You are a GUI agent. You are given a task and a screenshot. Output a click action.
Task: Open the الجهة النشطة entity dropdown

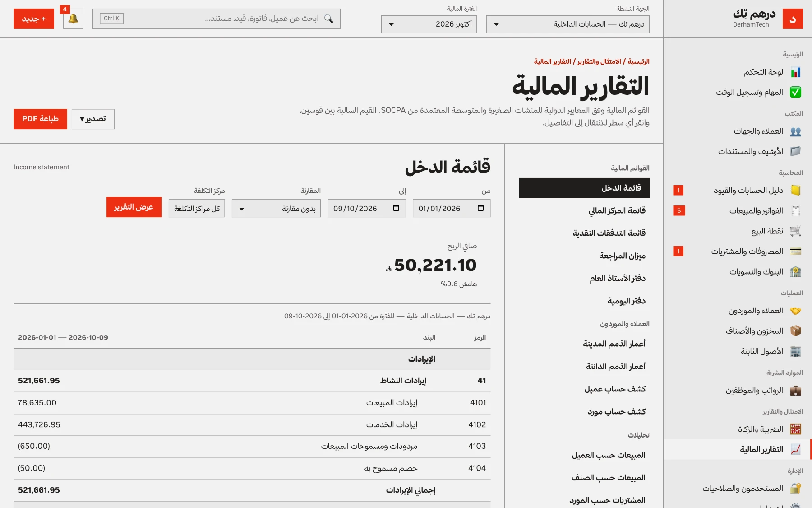tap(567, 24)
